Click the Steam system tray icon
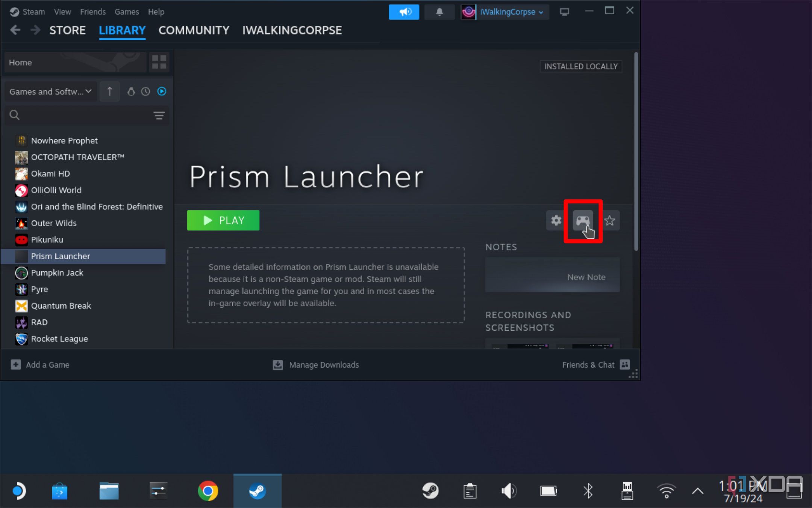Screen dimensions: 812x508 pos(430,491)
